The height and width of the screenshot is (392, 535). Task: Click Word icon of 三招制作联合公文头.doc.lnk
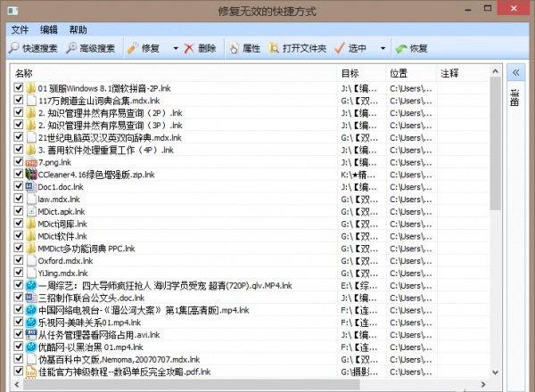pos(30,298)
